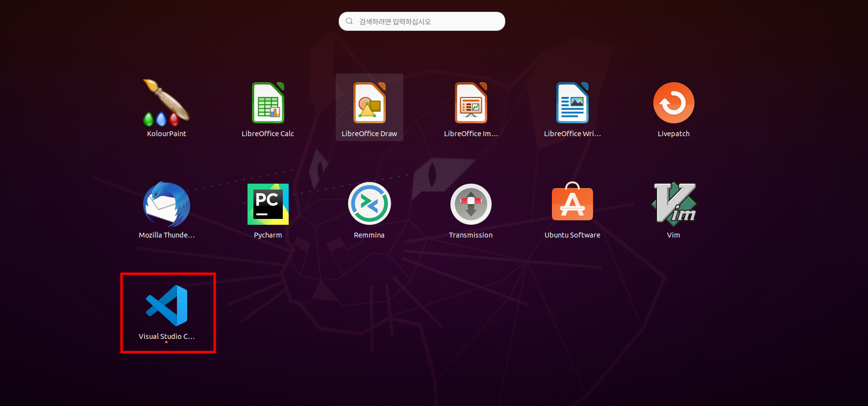Image resolution: width=868 pixels, height=406 pixels.
Task: Click the 'Mozilla Thunde...' label text
Action: [x=167, y=235]
